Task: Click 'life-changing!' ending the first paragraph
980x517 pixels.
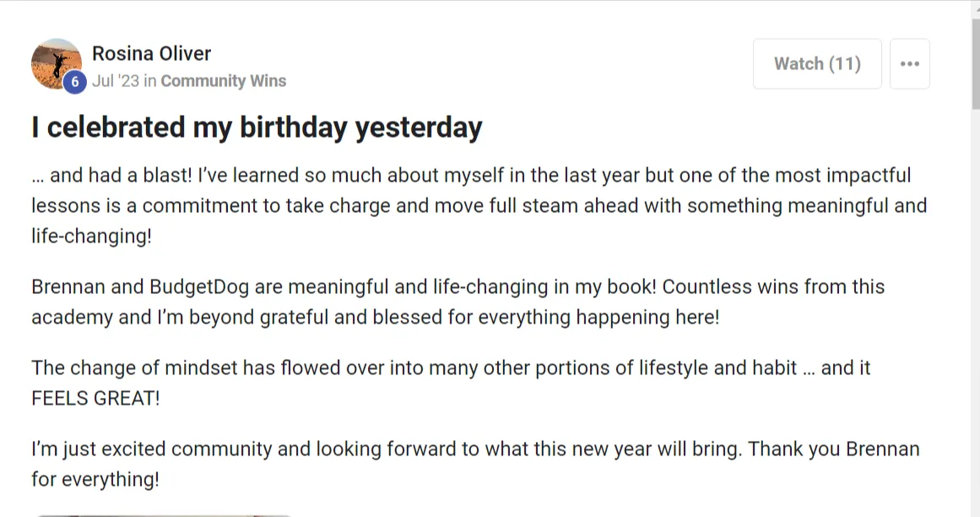Action: click(x=91, y=237)
